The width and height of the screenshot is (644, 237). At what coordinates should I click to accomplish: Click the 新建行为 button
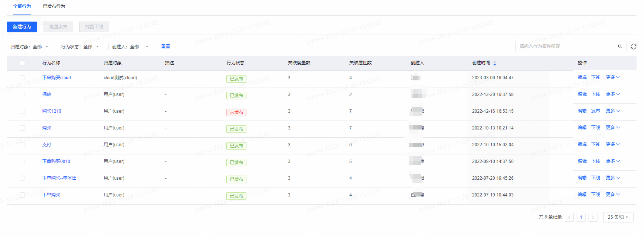point(22,27)
